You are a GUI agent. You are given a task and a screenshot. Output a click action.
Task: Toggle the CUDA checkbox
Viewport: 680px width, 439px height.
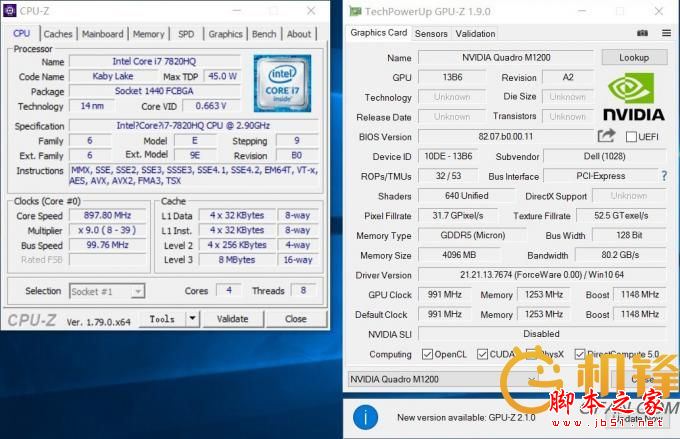[x=482, y=354]
